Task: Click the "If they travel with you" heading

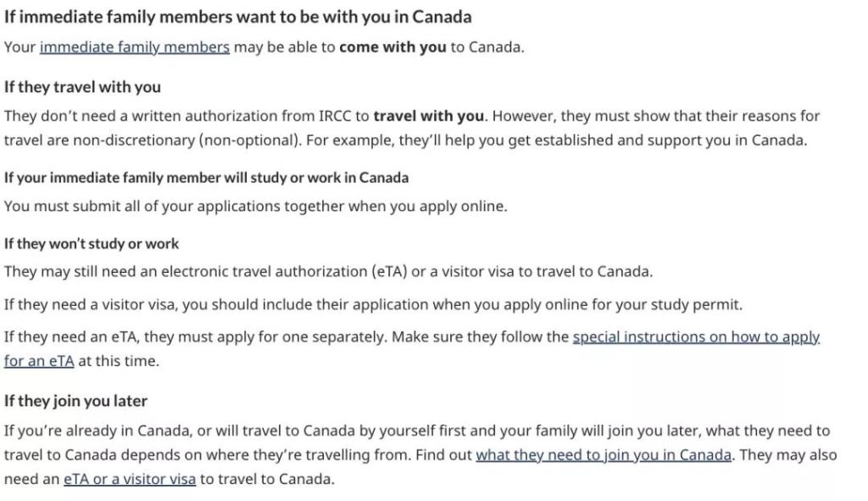Action: 82,87
